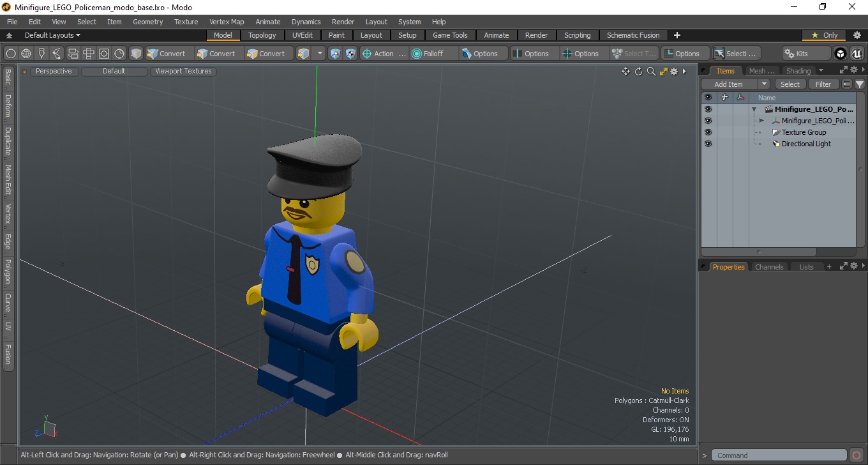Open the Default shading dropdown in viewport
The width and height of the screenshot is (868, 465).
click(x=114, y=71)
